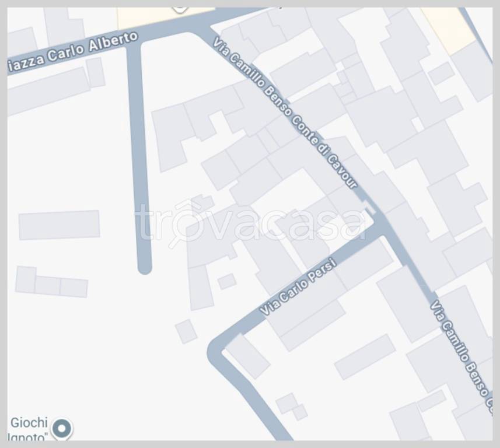This screenshot has height=448, width=500.
Task: Select the Via Carlo Persi street label
Action: (298, 286)
